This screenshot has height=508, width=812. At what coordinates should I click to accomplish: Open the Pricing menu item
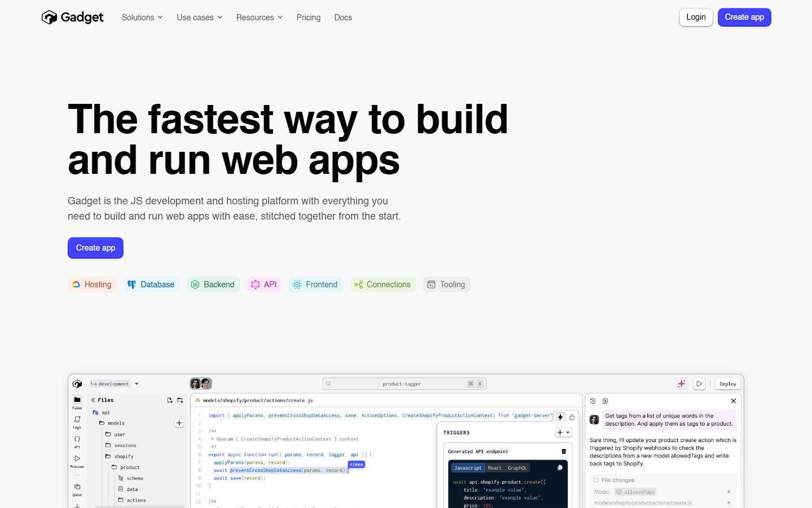point(308,17)
